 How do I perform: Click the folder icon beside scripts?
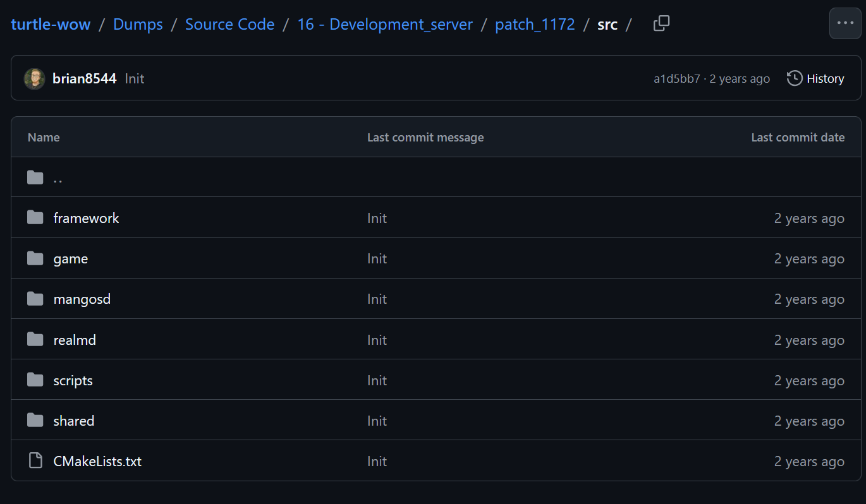(35, 380)
